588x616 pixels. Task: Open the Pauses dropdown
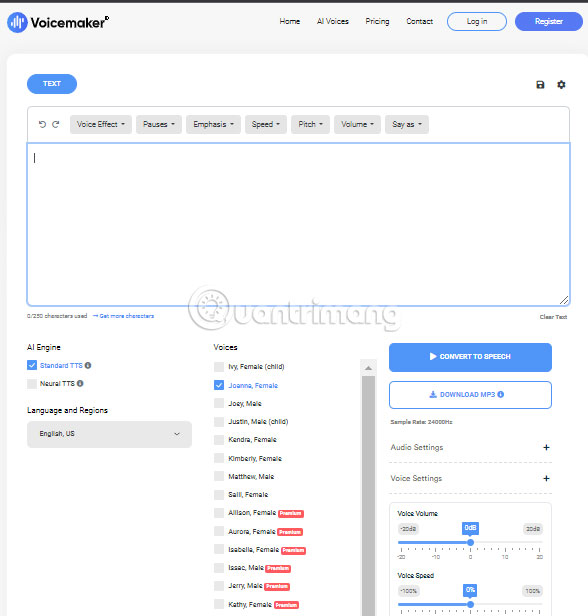click(x=159, y=125)
